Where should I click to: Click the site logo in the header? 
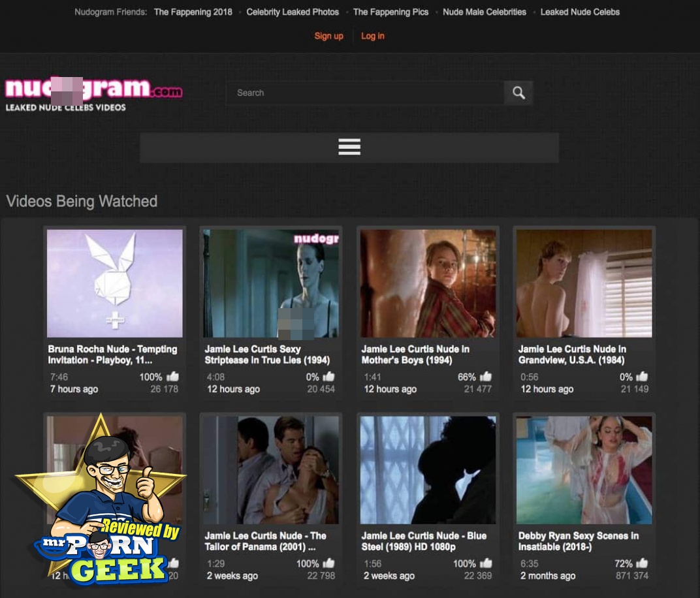(x=93, y=93)
